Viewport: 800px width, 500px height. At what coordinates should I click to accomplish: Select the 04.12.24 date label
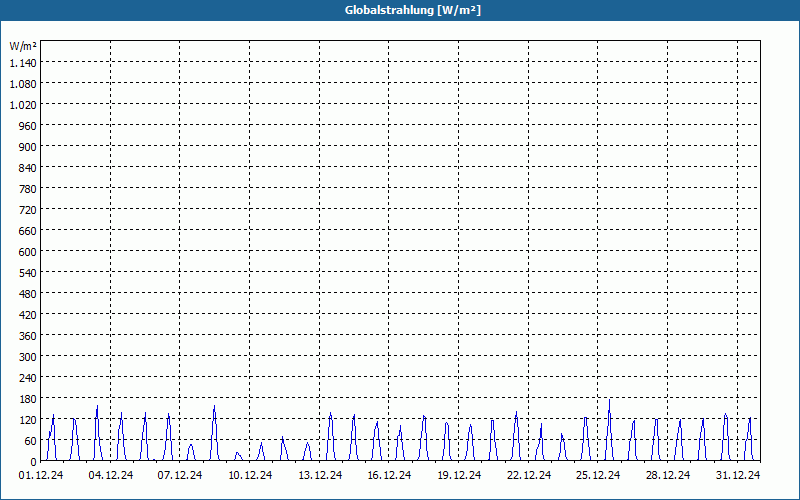(111, 475)
